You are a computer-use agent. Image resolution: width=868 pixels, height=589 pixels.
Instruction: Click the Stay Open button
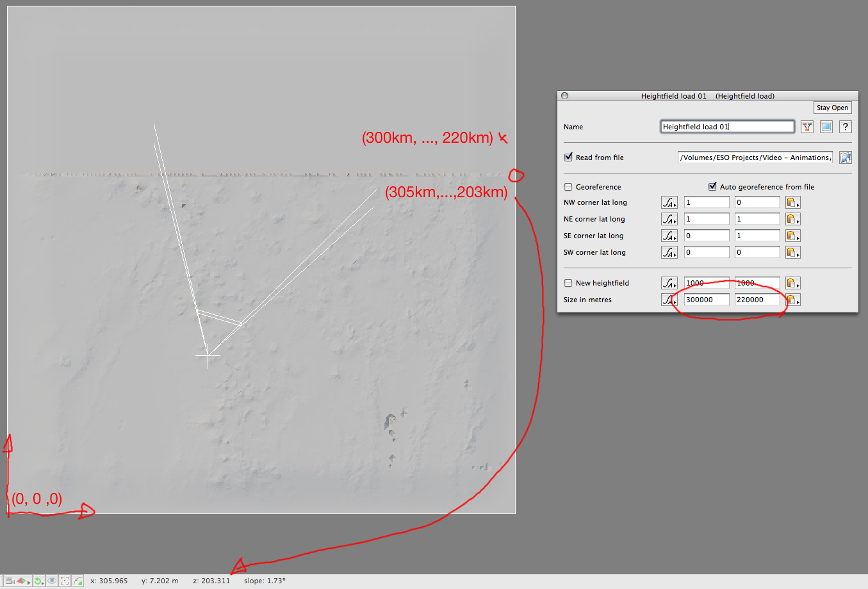click(832, 108)
